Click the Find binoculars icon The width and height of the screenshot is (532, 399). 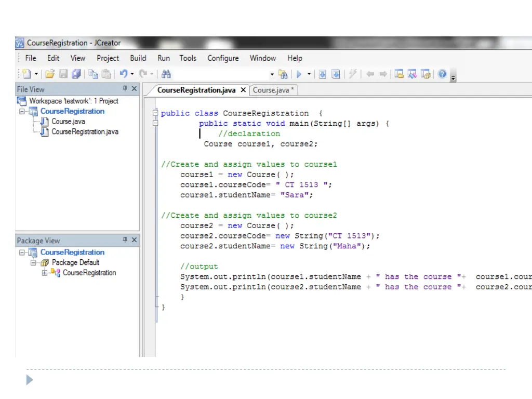[166, 74]
